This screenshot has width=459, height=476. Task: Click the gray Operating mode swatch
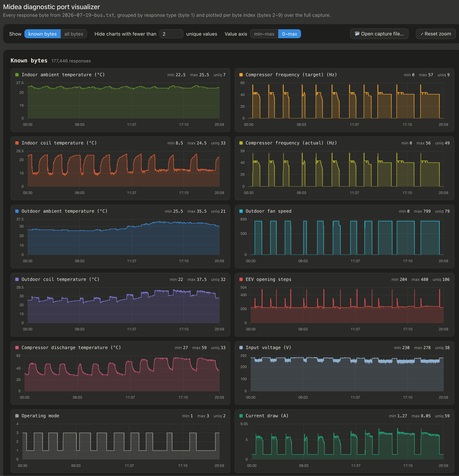click(17, 416)
